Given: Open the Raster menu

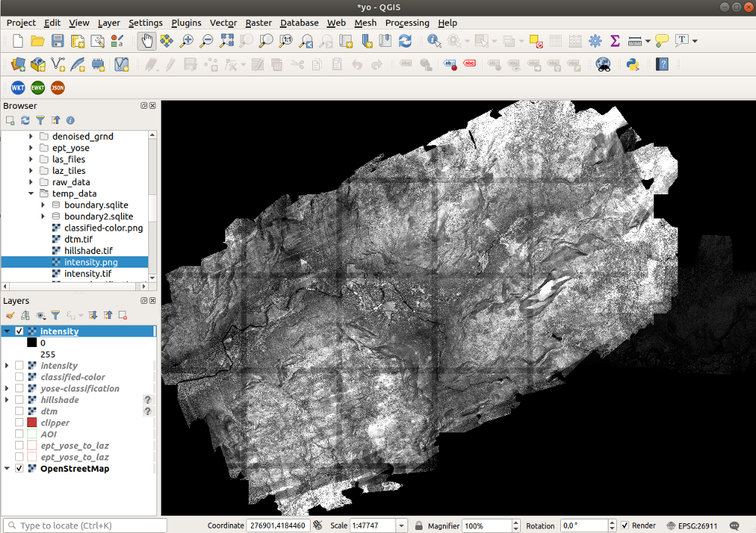Looking at the screenshot, I should point(258,23).
